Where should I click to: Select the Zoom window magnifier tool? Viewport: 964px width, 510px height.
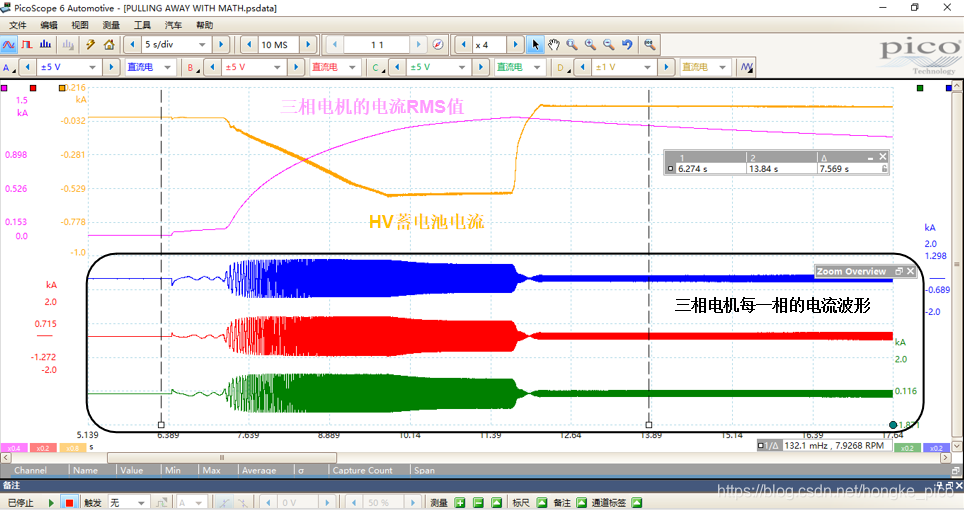[x=572, y=45]
